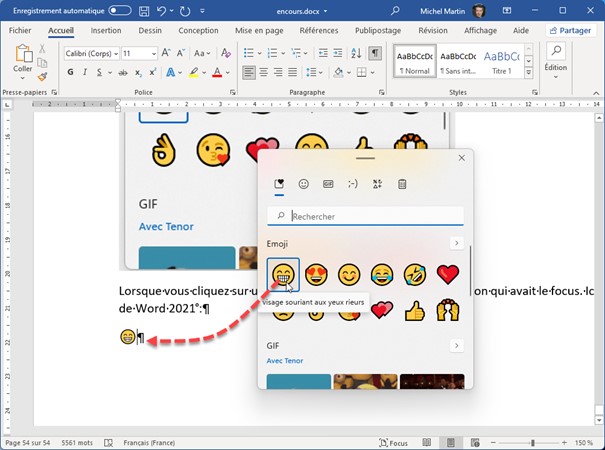Insert the red heart emoji
This screenshot has width=605, height=450.
coord(448,273)
